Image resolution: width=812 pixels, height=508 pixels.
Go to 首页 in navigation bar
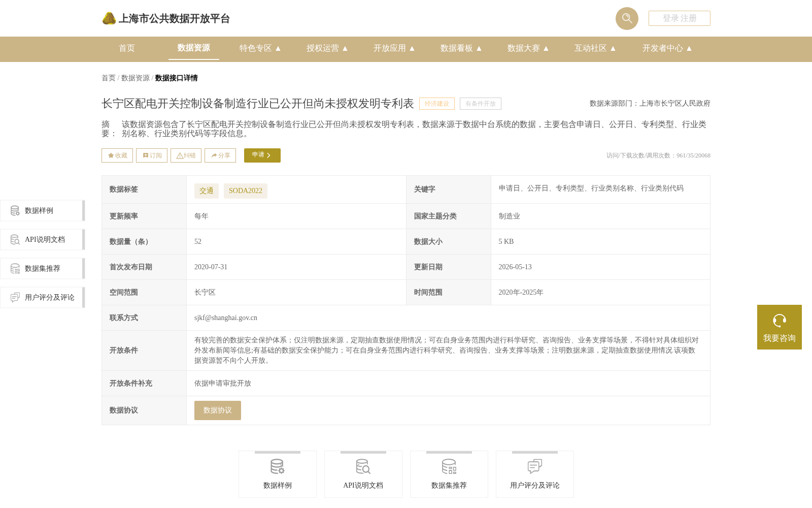pos(127,48)
